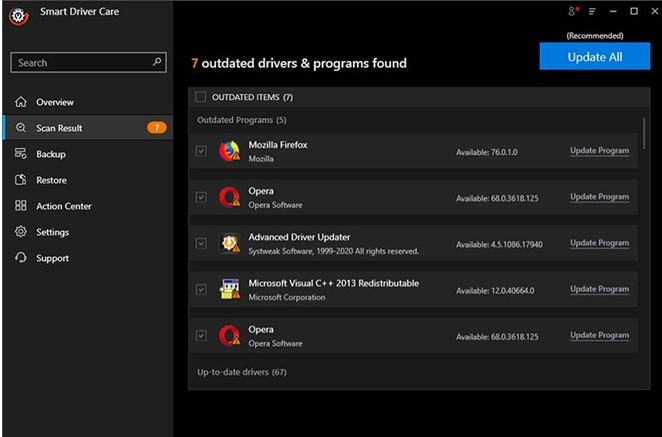This screenshot has width=662, height=437.
Task: Click the vertical scrollbar of results list
Action: 644,135
